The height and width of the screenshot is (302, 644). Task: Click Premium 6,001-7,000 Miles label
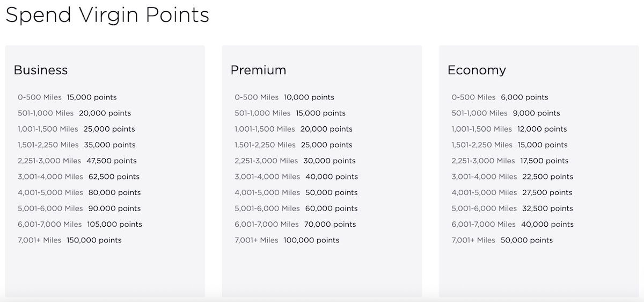click(x=267, y=224)
